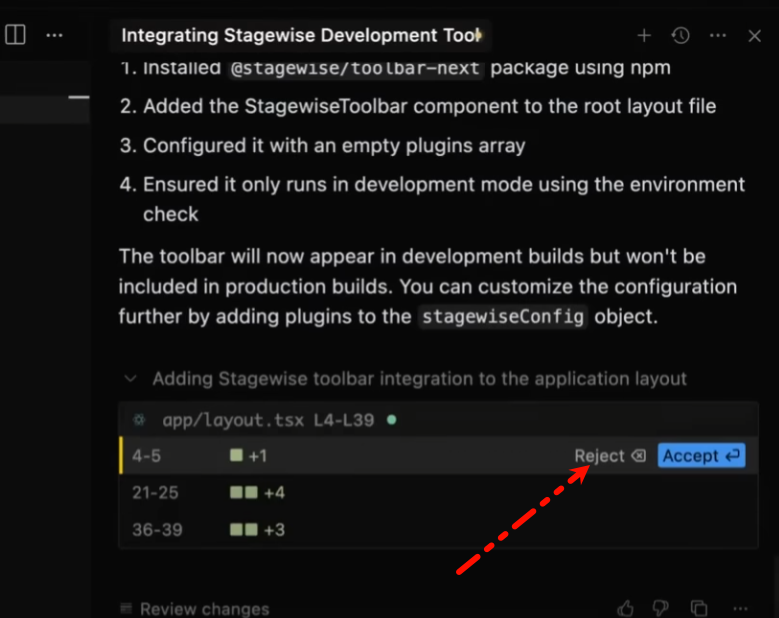Reject the 4-5 line change
The height and width of the screenshot is (618, 779).
coord(610,456)
